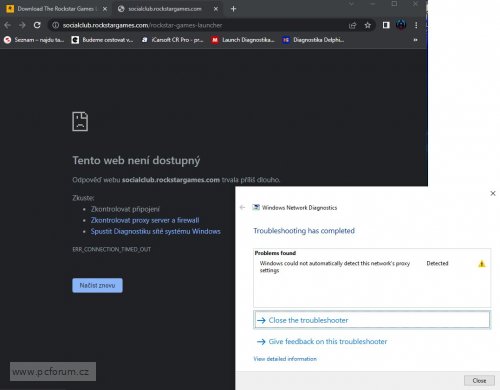This screenshot has height=390, width=500.
Task: Click the site info icon in address bar
Action: coord(56,25)
